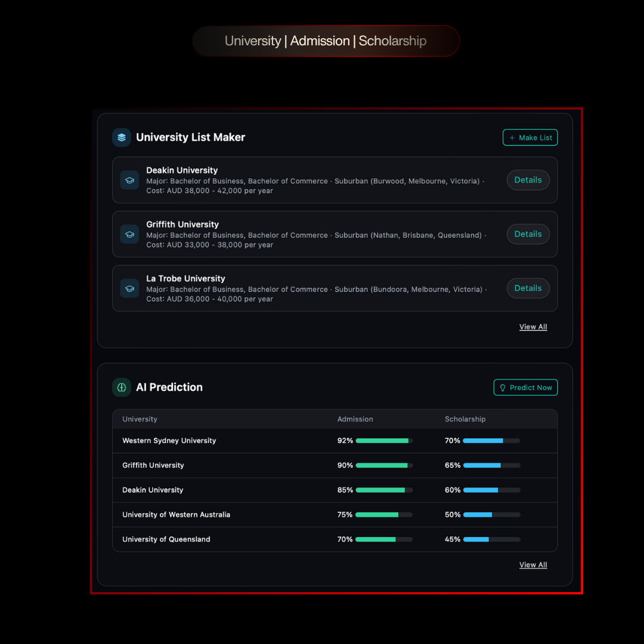Open Details for Deakin University
Image resolution: width=644 pixels, height=644 pixels.
(x=528, y=180)
